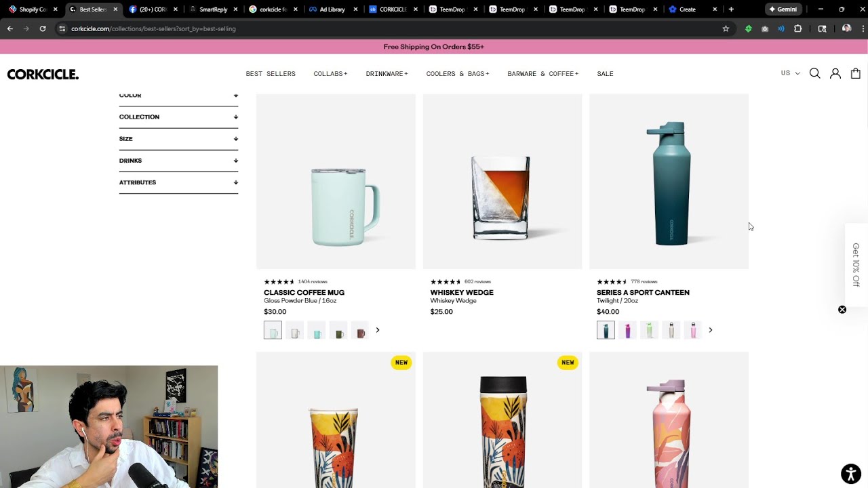Select the purple Sport Canteen swatch
Viewport: 868px width, 488px height.
627,330
